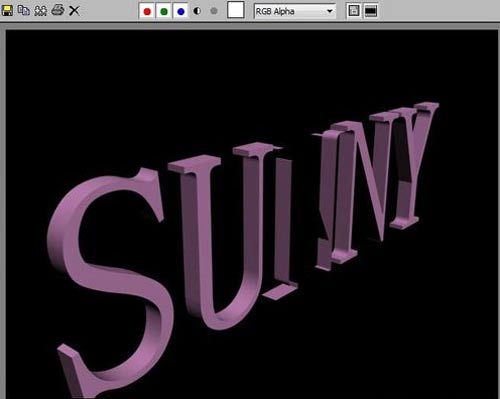Toggle the red channel display
Image resolution: width=500 pixels, height=399 pixels.
click(x=147, y=11)
